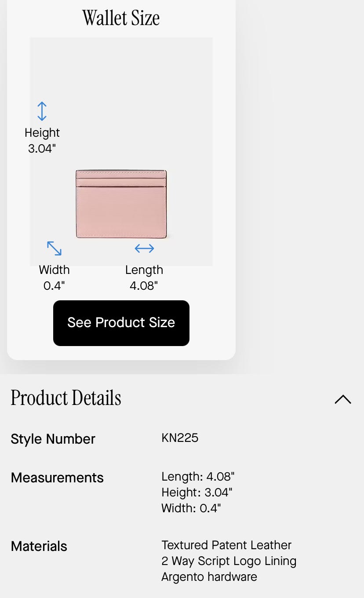Select the Height 3.04" label in diagram
Screen dimensions: 364x598
tap(42, 140)
